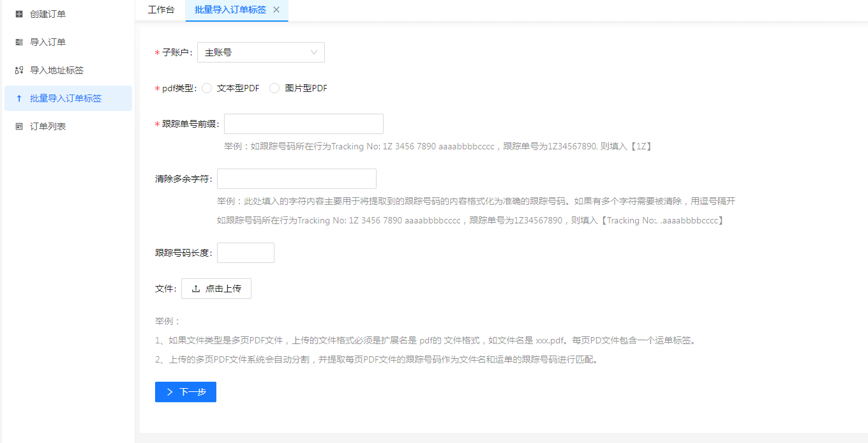The height and width of the screenshot is (443, 868).
Task: Select the 批量导入订单标签 tab label
Action: coord(230,10)
